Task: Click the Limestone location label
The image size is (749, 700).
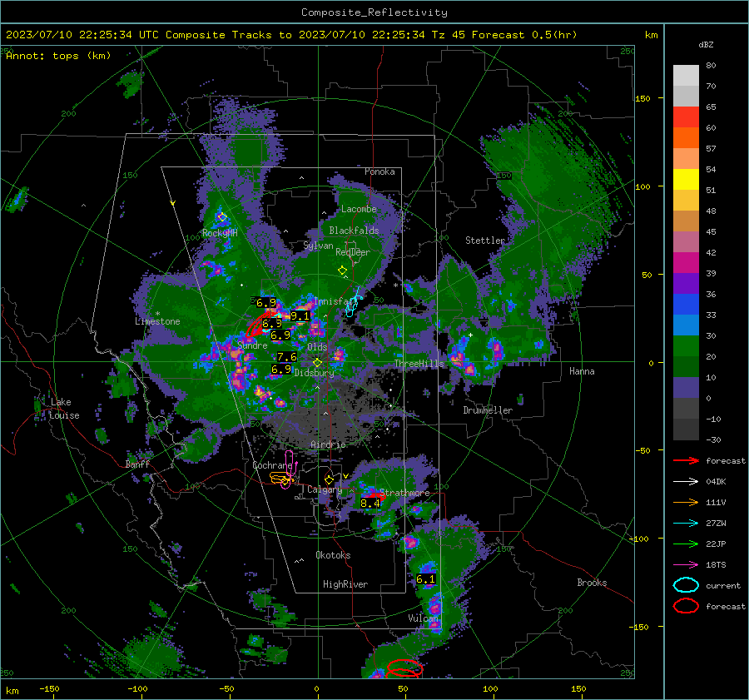Action: tap(157, 321)
